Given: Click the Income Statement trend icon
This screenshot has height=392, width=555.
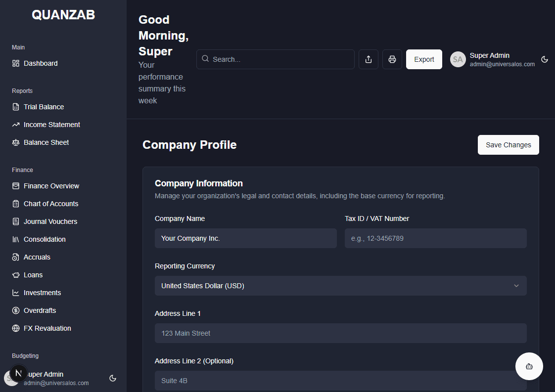Looking at the screenshot, I should 15,125.
